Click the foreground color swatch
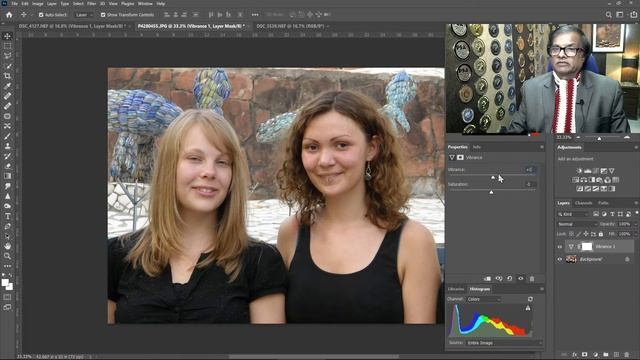This screenshot has width=640, height=360. click(5, 282)
